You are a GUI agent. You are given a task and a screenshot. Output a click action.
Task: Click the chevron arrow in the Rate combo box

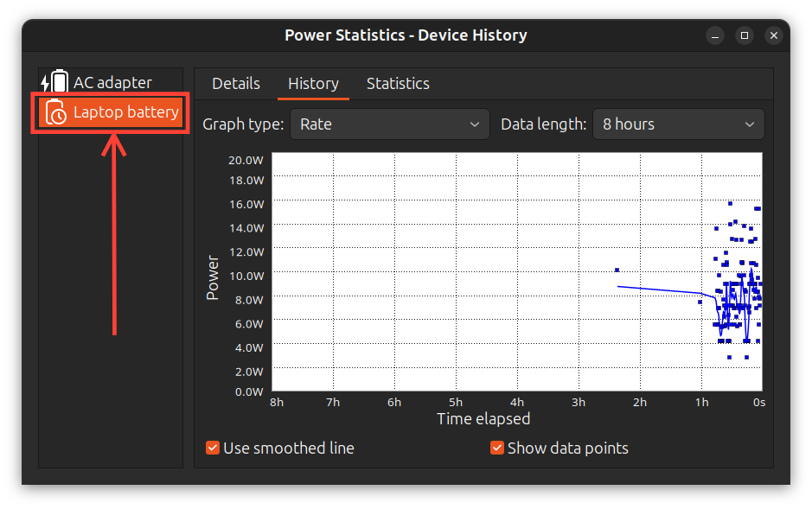pos(474,124)
